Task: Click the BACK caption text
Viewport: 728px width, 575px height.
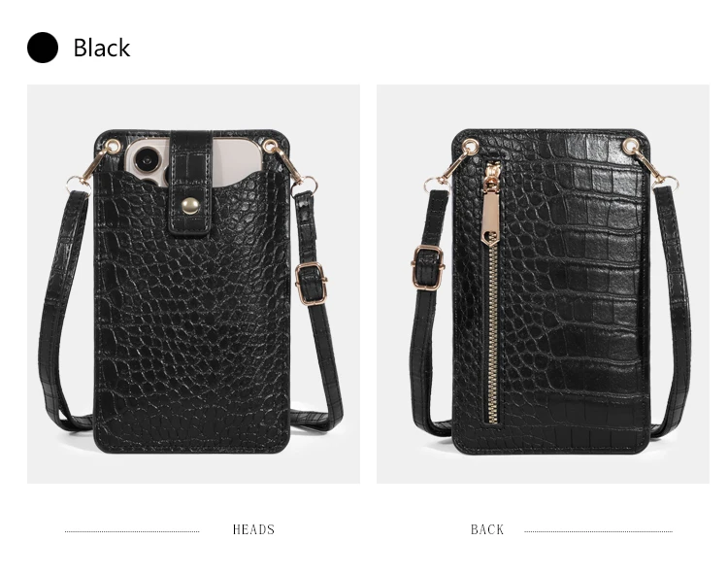Action: (487, 529)
